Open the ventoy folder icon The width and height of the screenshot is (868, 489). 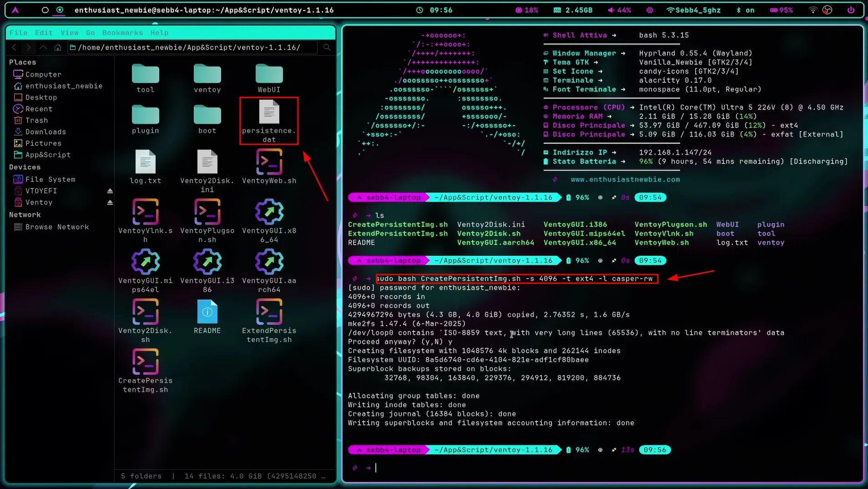tap(207, 74)
